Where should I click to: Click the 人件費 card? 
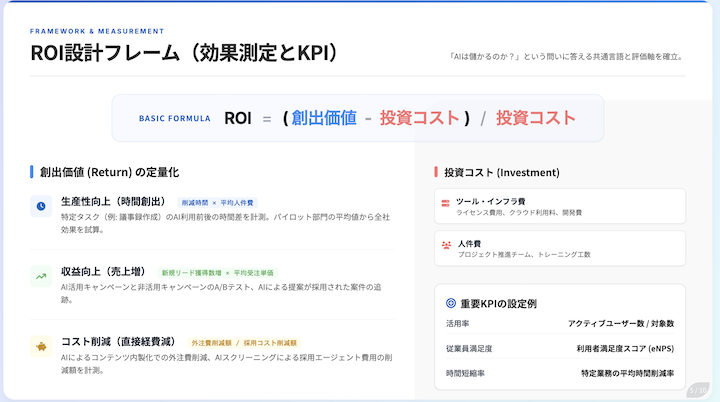[560, 249]
